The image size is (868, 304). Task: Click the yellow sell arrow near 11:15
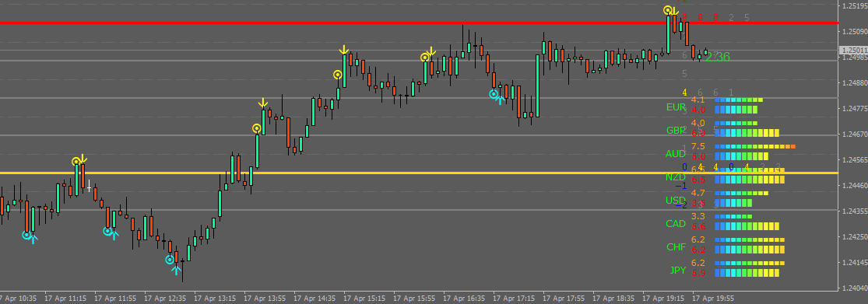pos(82,159)
